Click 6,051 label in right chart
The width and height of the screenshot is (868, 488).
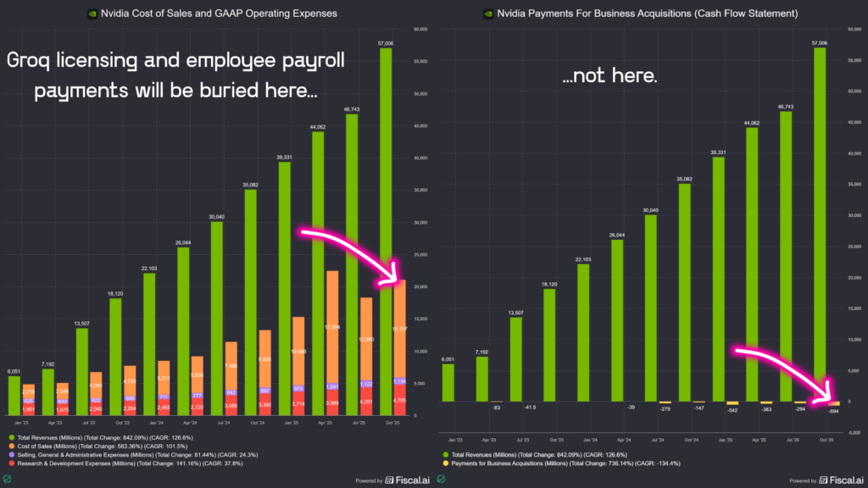point(448,359)
